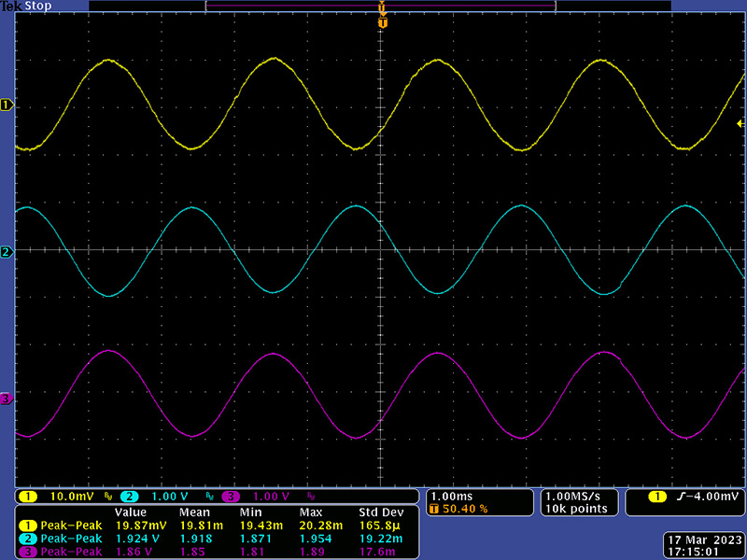Screen dimensions: 747x560
Task: Click the Tek logo in top corner
Action: tap(11, 7)
